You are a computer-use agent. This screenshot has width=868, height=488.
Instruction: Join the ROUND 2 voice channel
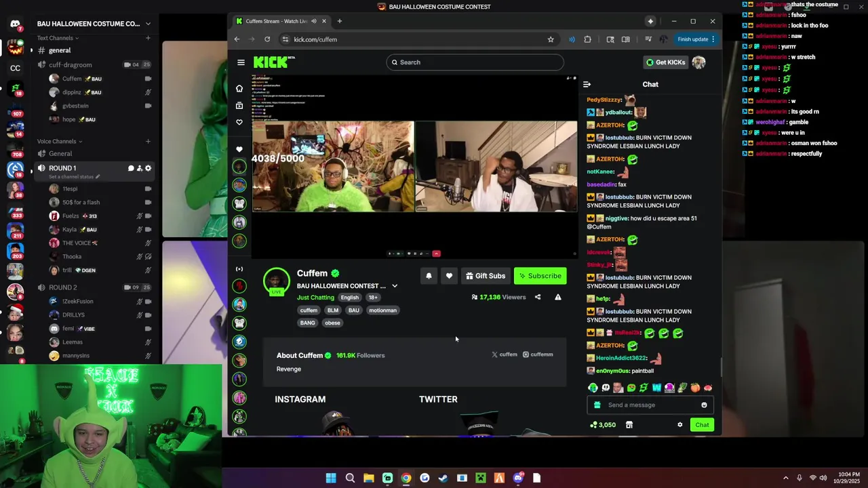94,287
